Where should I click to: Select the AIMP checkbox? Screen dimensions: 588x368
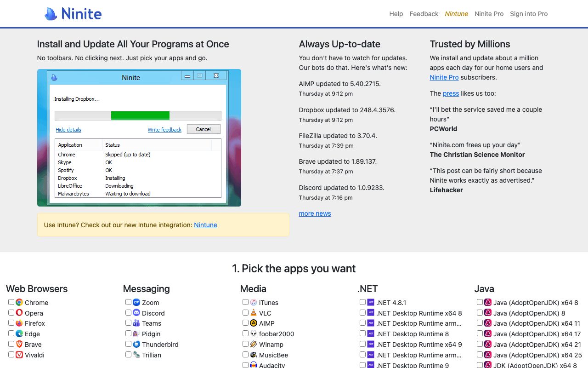(x=245, y=323)
